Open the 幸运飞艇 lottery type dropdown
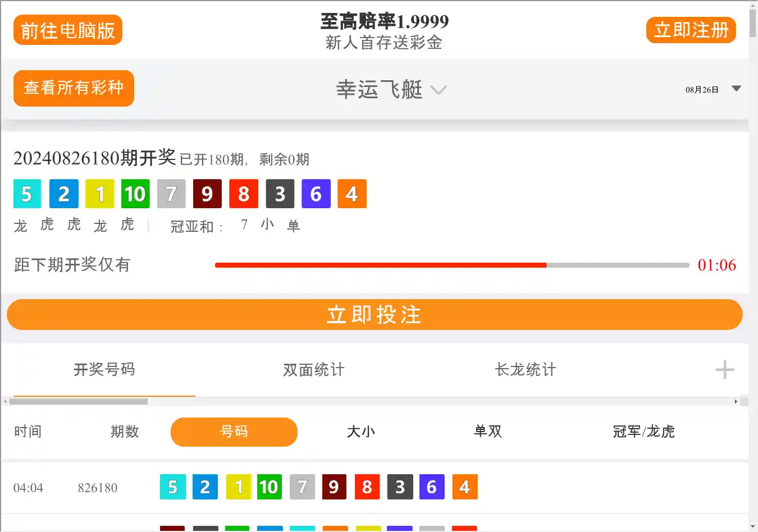The width and height of the screenshot is (758, 532). coord(391,90)
